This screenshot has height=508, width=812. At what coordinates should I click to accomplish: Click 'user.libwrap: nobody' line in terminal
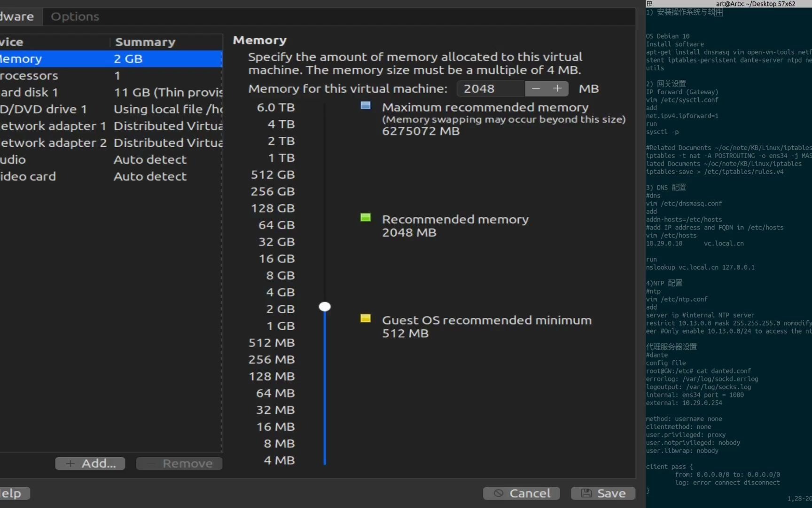tap(682, 451)
